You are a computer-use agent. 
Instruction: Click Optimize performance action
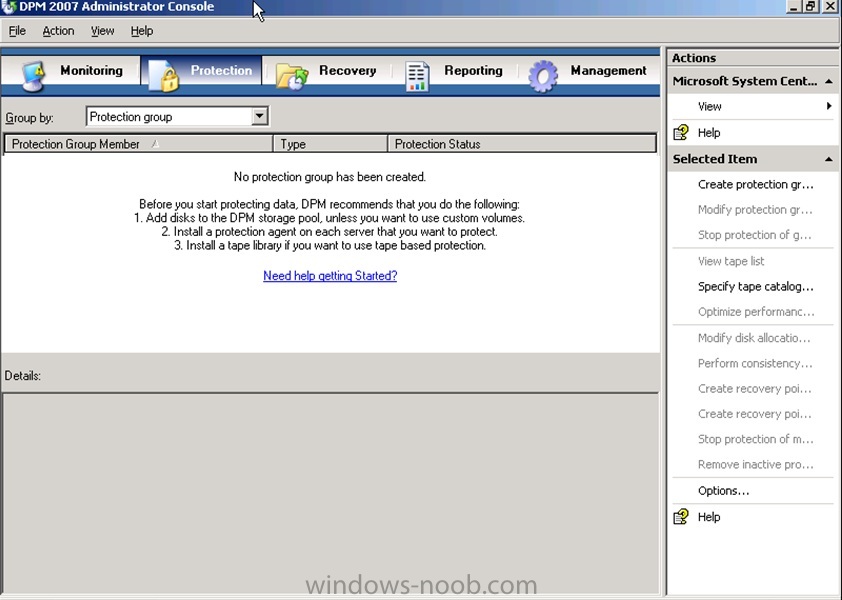click(756, 312)
